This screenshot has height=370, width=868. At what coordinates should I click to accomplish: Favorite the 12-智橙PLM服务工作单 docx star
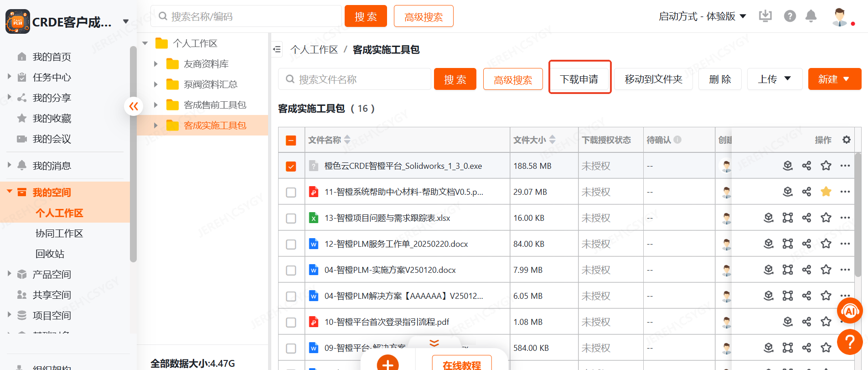pyautogui.click(x=826, y=244)
